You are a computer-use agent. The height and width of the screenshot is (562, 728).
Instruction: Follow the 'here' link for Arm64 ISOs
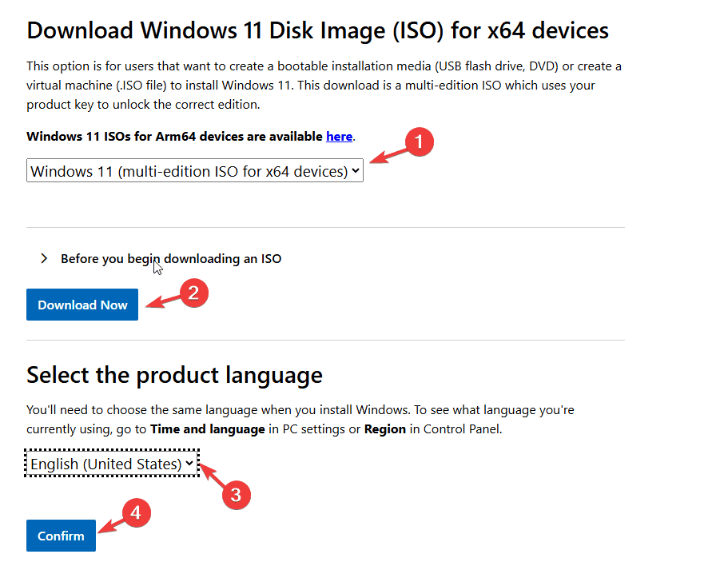[339, 137]
